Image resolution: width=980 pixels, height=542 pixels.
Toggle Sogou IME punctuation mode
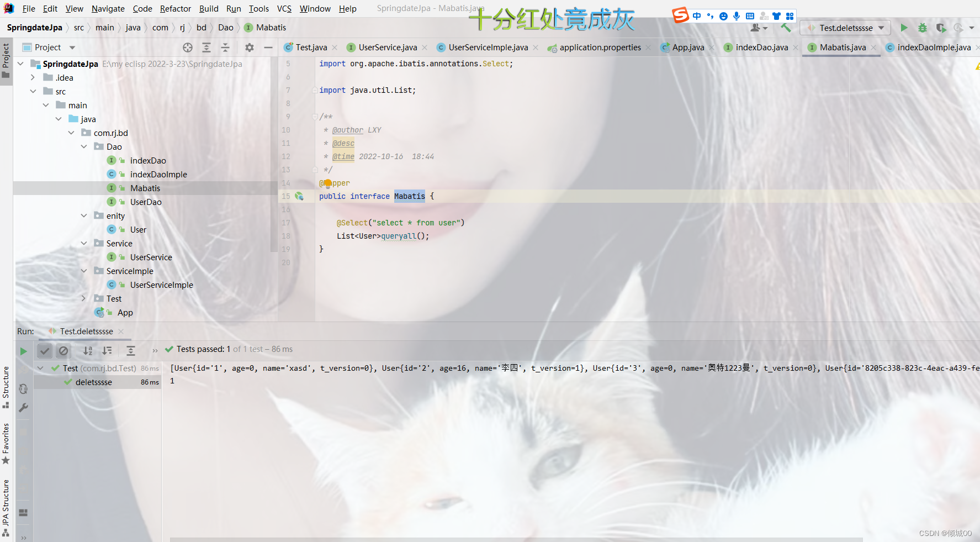click(x=710, y=16)
